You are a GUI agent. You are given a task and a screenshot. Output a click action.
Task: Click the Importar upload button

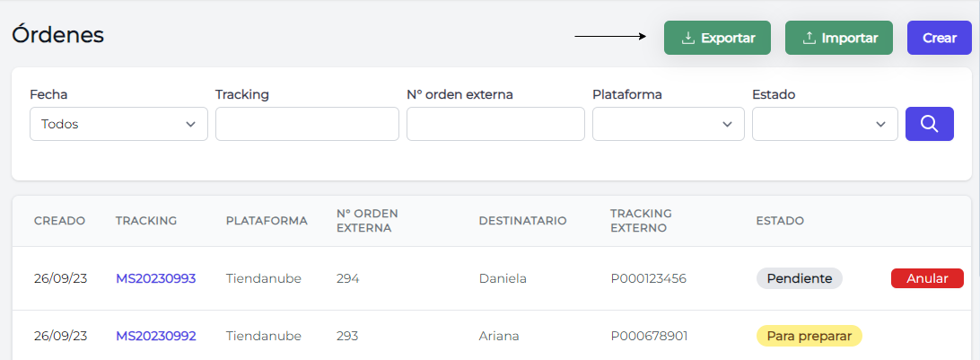pyautogui.click(x=839, y=38)
